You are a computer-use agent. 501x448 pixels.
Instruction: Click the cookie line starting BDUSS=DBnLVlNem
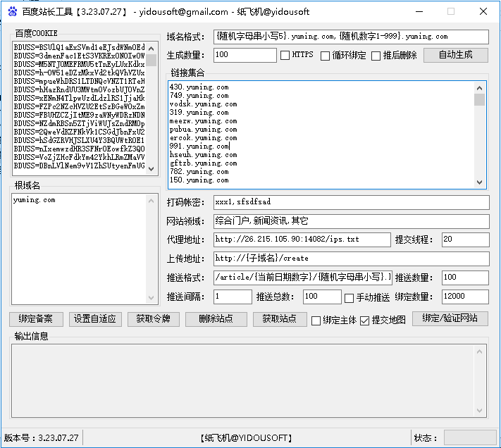pos(79,166)
